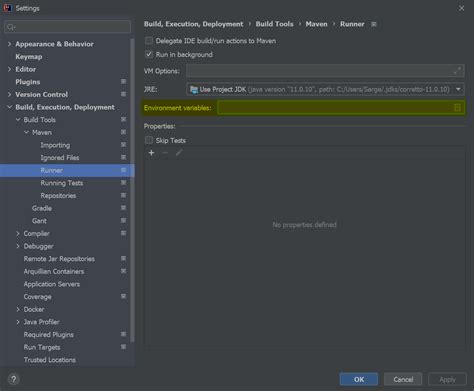Screen dimensions: 474x391
Task: Open Trusted Locations page
Action: point(49,360)
